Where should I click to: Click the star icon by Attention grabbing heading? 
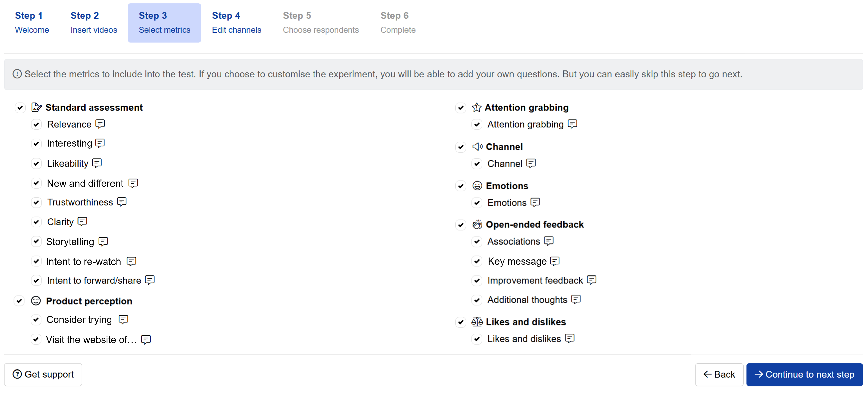tap(476, 108)
